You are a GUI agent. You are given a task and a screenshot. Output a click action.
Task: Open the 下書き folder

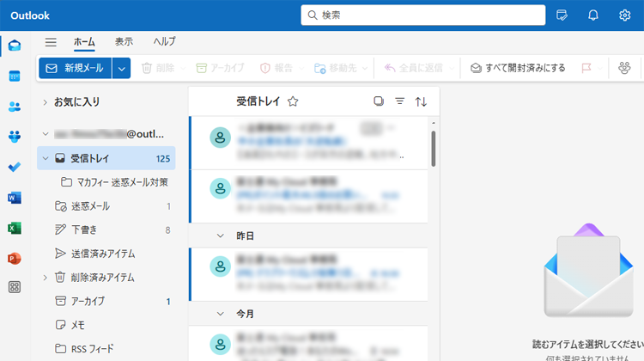click(106, 229)
